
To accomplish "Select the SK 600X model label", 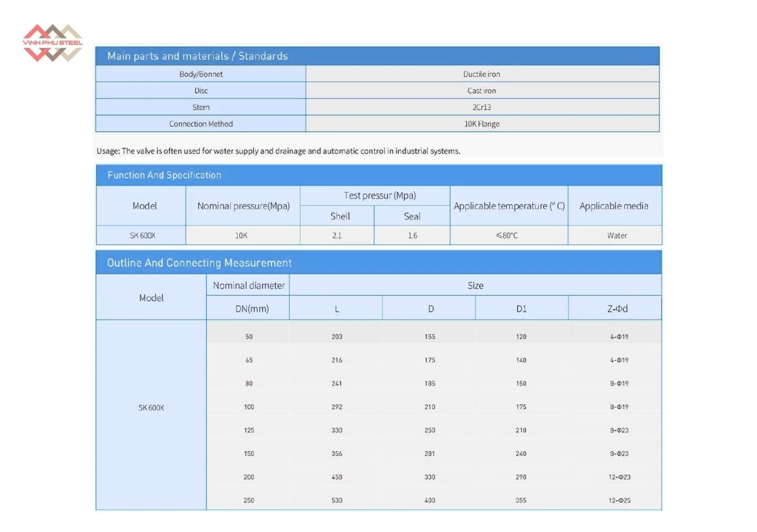I will (x=151, y=407).
